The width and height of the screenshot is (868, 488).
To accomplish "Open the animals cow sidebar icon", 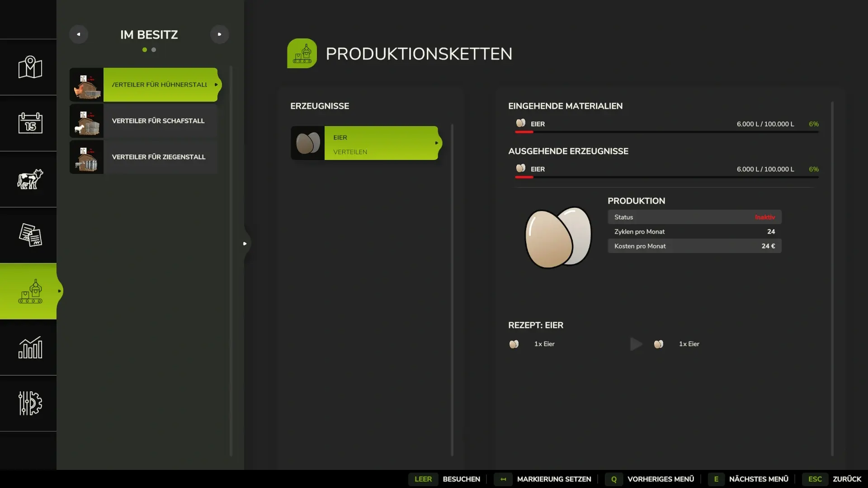I will [30, 179].
